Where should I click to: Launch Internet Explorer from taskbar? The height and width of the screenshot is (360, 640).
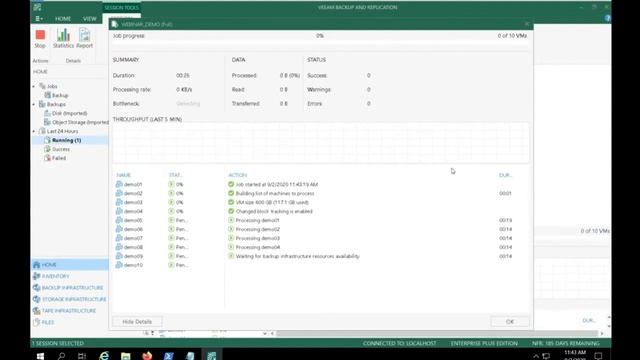click(104, 356)
